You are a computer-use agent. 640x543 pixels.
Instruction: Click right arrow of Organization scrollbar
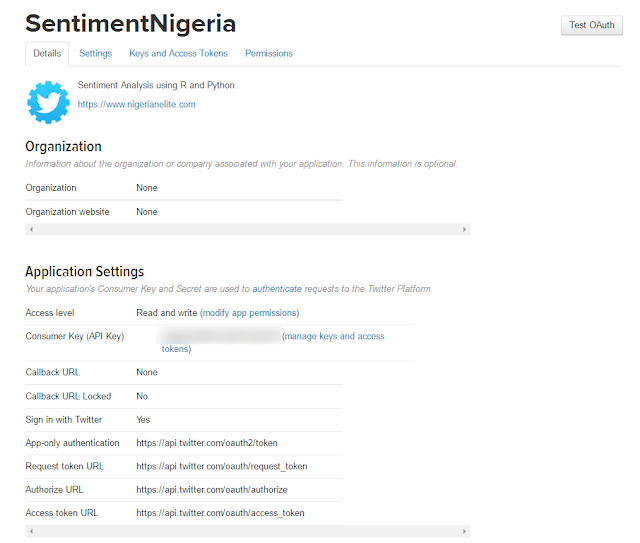(x=464, y=229)
